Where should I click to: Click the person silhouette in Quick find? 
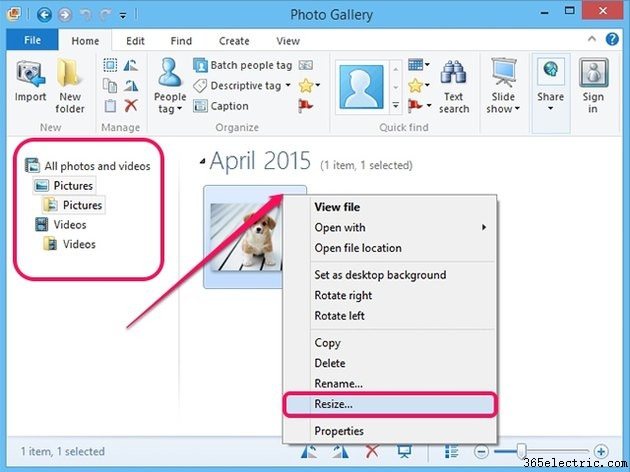click(361, 87)
